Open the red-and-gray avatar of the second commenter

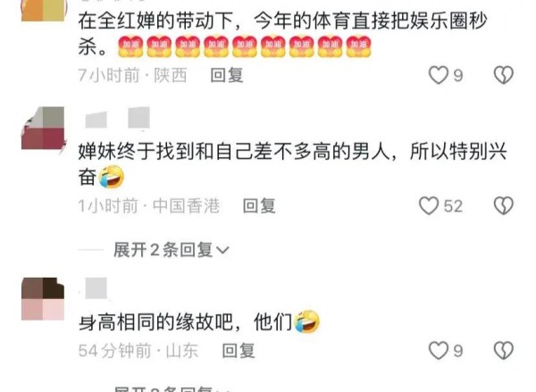(43, 129)
